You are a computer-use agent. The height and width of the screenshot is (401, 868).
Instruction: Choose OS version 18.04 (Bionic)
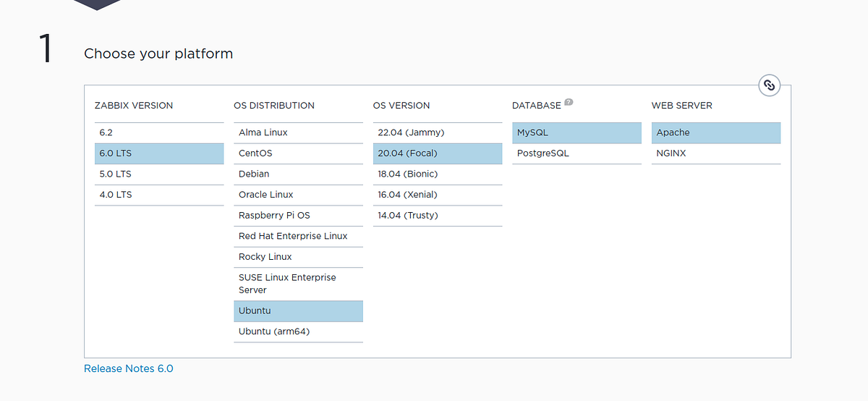pyautogui.click(x=438, y=174)
